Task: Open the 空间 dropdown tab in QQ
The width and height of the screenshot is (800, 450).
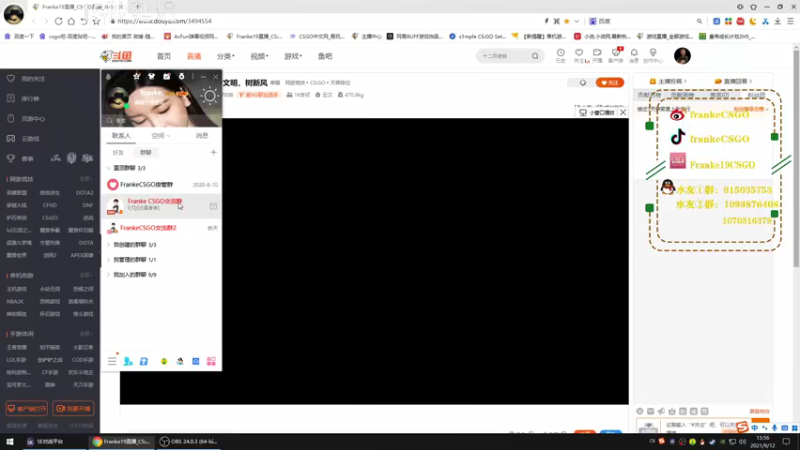Action: [161, 136]
